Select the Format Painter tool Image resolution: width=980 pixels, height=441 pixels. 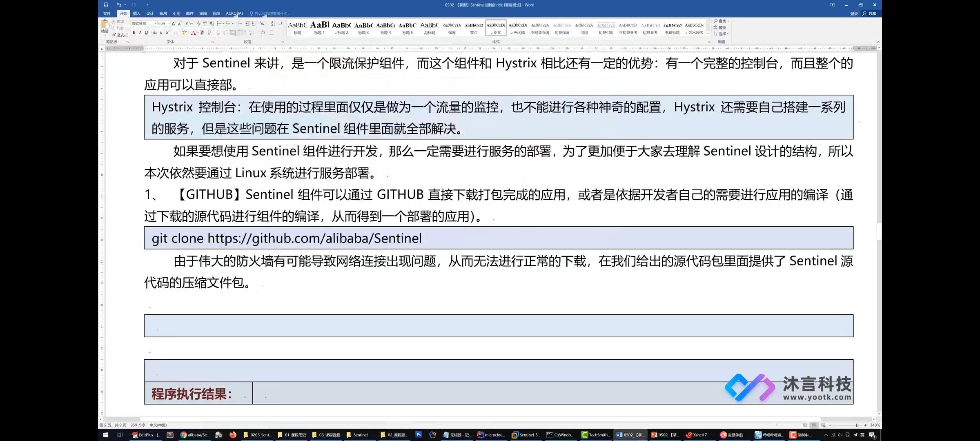[x=120, y=35]
